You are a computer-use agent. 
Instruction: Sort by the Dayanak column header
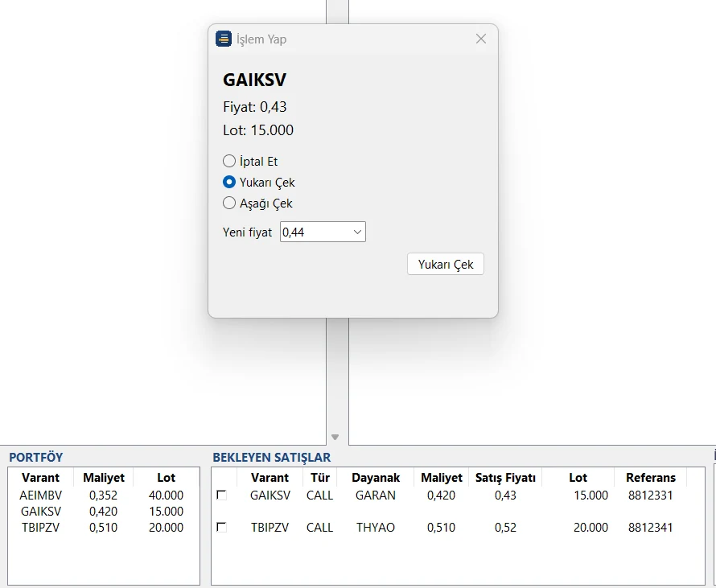[x=376, y=478]
